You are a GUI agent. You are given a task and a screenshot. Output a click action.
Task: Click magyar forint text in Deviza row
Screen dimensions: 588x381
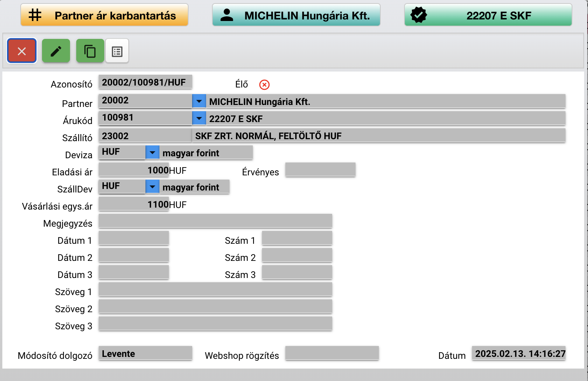point(191,153)
